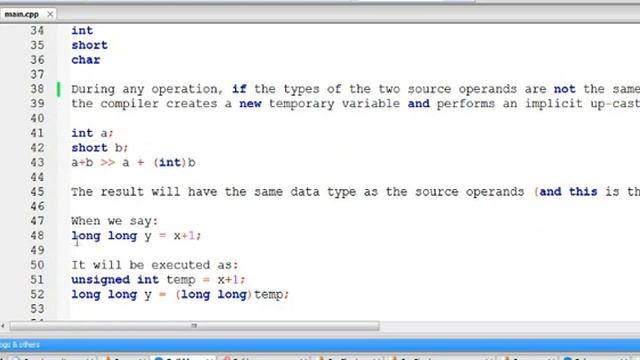This screenshot has height=360, width=640.
Task: Click in the line 'long long y = (long long)temp;'
Action: point(180,295)
